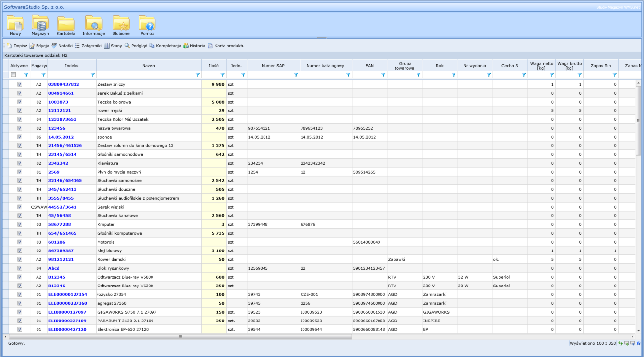This screenshot has width=644, height=357.
Task: Open the Informacje folder icon
Action: click(x=93, y=25)
